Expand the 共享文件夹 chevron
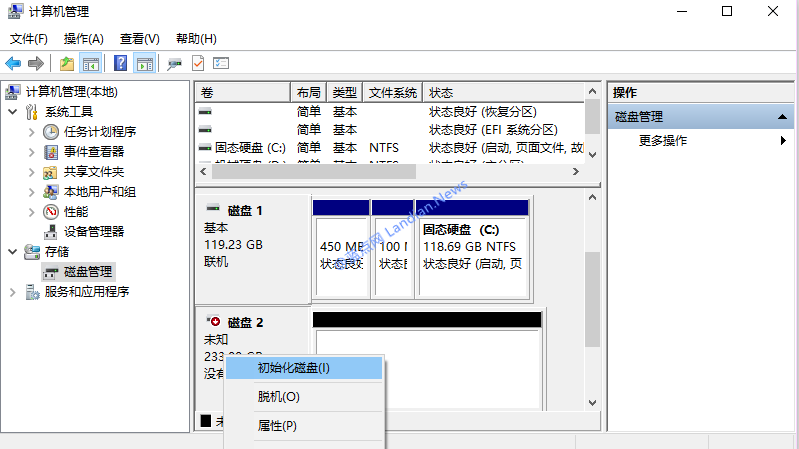 coord(32,172)
